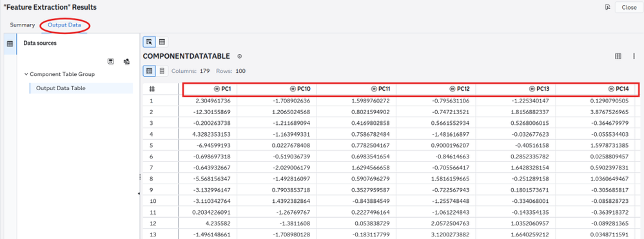Select the Output Data Table item
This screenshot has height=239, width=644.
81,88
